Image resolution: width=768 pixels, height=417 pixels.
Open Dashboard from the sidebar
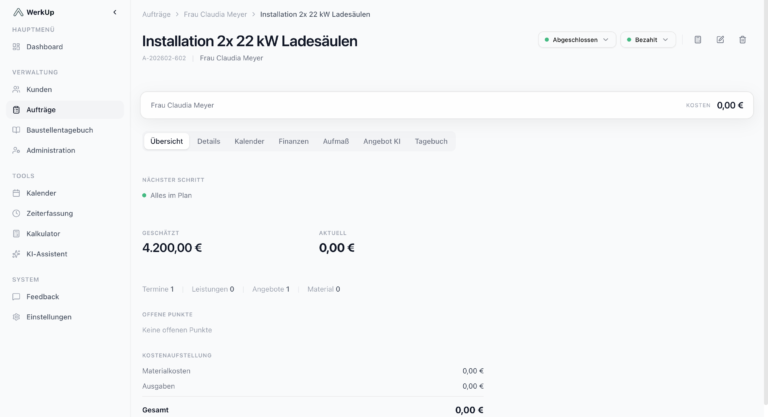44,47
